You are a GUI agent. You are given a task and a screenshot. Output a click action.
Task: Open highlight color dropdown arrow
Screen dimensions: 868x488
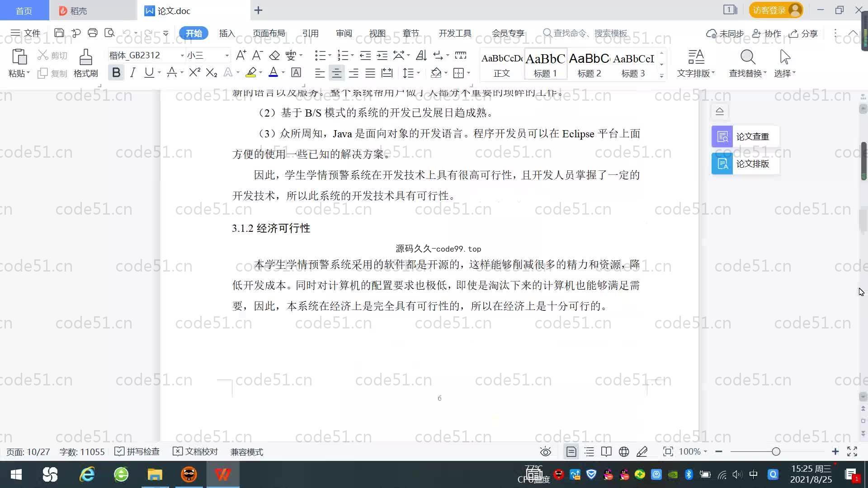tap(260, 73)
